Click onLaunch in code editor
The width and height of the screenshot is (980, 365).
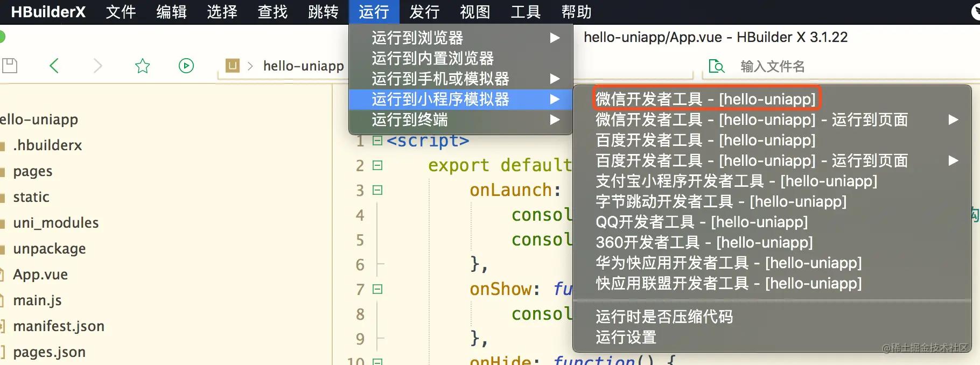(x=510, y=190)
